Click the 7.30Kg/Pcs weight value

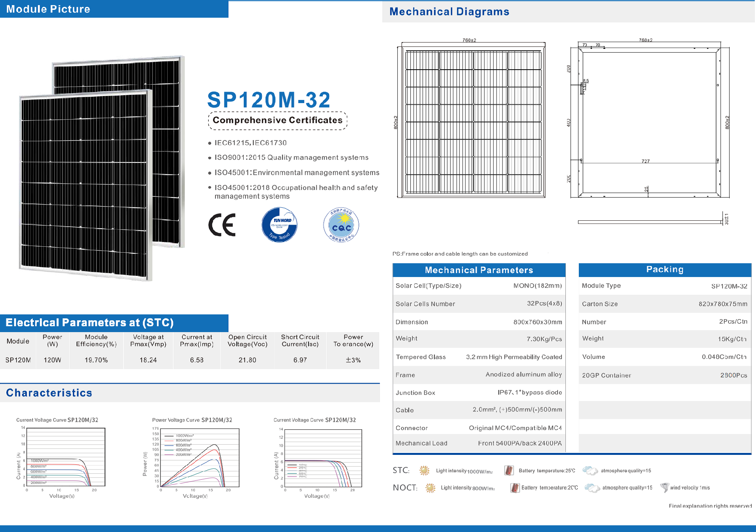click(544, 339)
